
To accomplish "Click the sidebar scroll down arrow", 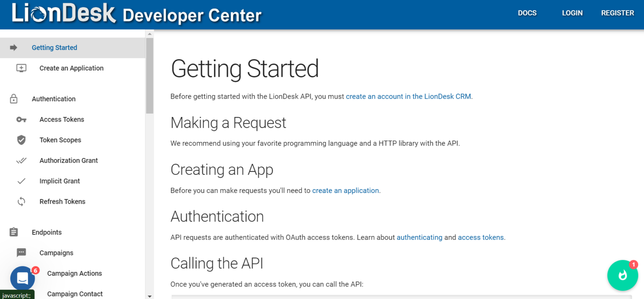I will [150, 296].
